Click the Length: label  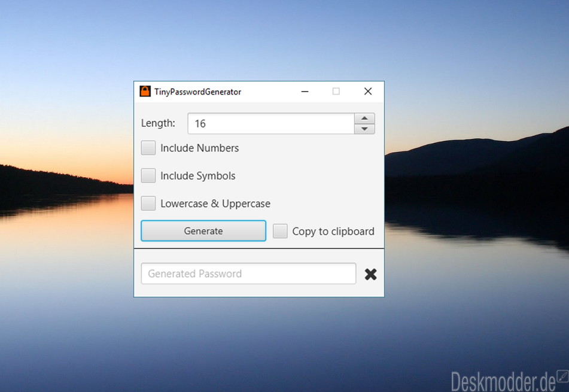pyautogui.click(x=158, y=123)
